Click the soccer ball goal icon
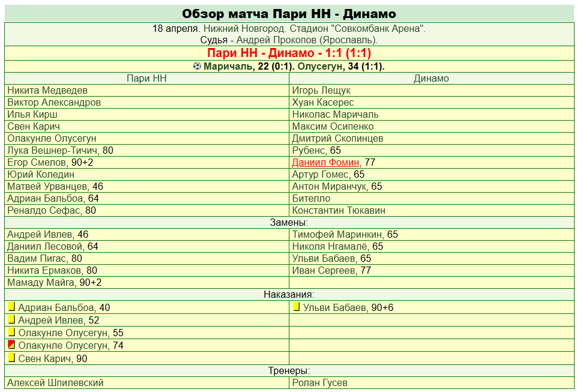The height and width of the screenshot is (392, 577). click(x=198, y=66)
